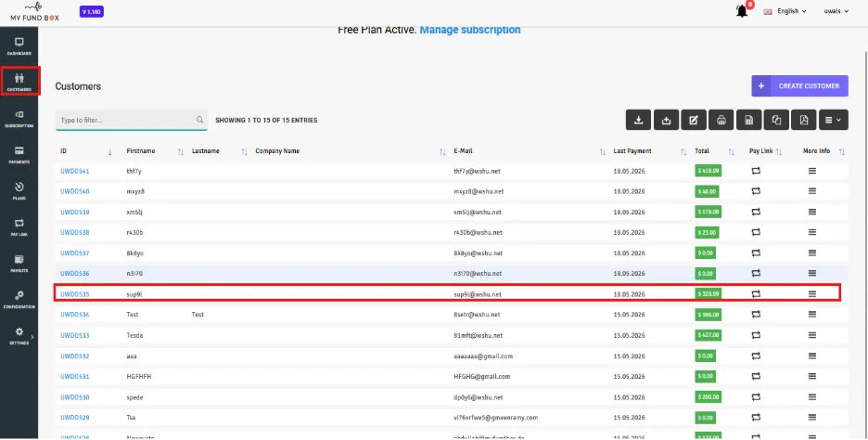Open Payouts in the sidebar
Viewport: 868px width, 440px height.
click(19, 264)
